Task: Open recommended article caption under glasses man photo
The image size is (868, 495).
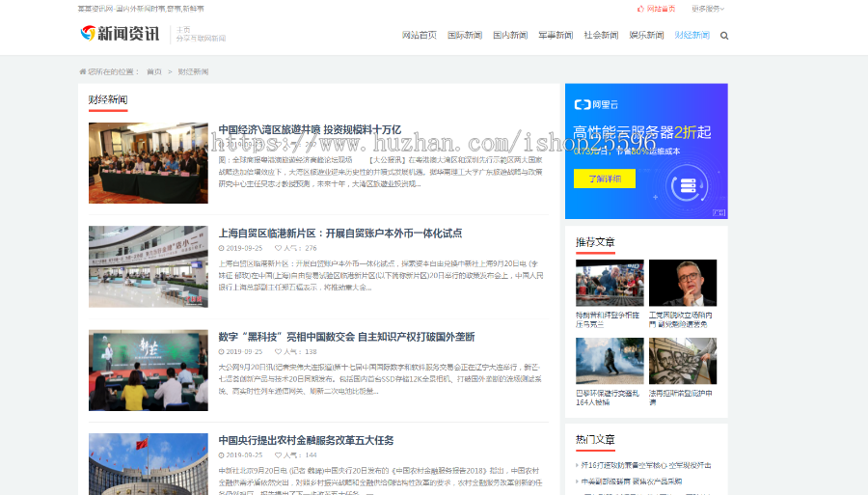Action: pos(681,319)
